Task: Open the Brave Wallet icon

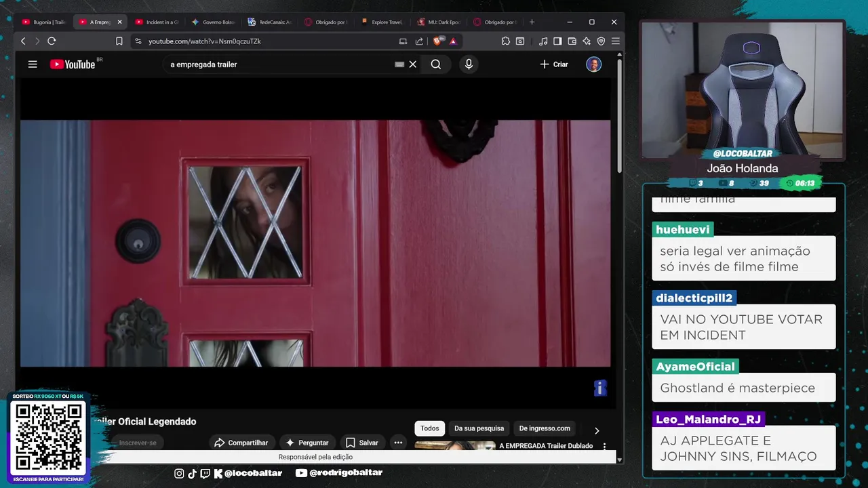Action: (x=572, y=41)
